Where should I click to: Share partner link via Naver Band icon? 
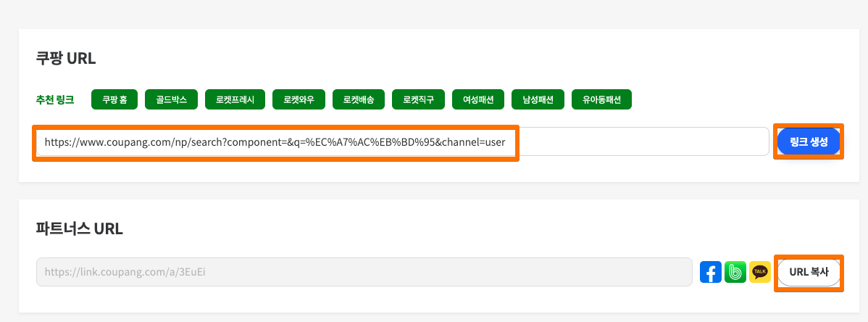pos(735,272)
